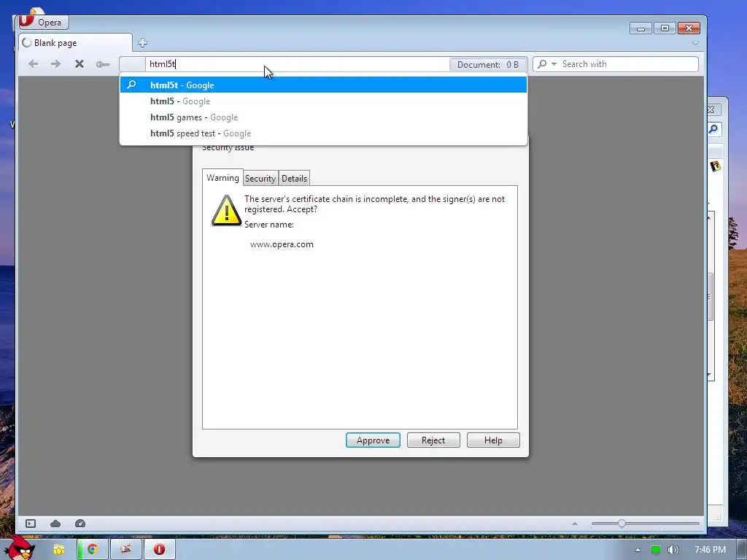Click Document: 0 B progress indicator

tap(488, 64)
